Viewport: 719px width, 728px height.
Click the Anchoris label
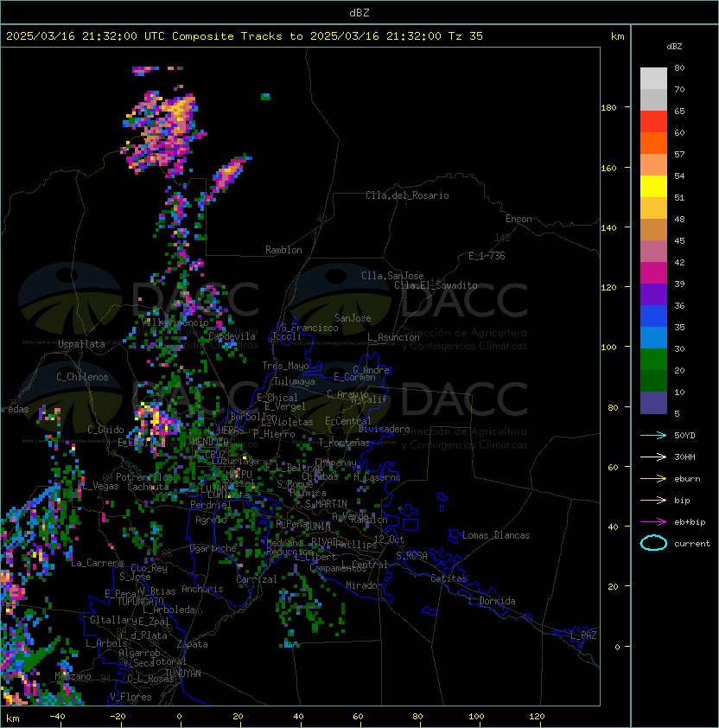click(x=202, y=589)
